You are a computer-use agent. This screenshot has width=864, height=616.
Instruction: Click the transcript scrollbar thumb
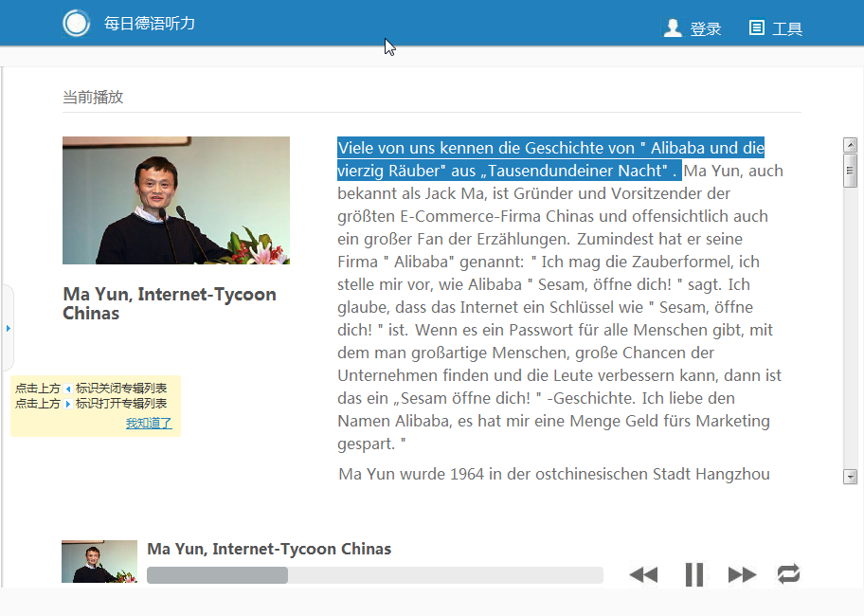[x=850, y=171]
